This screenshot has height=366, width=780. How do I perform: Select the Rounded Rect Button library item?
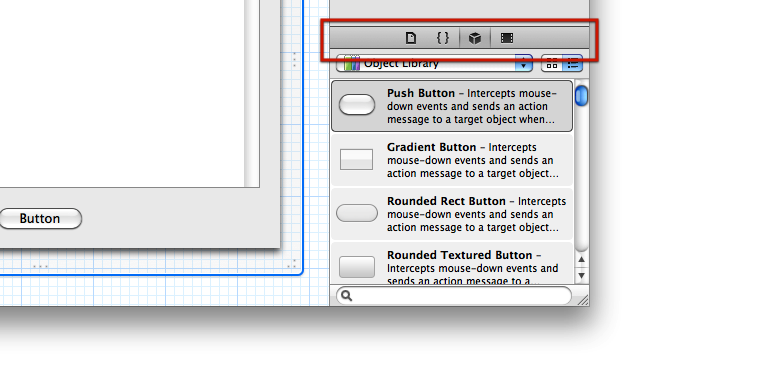[x=452, y=213]
